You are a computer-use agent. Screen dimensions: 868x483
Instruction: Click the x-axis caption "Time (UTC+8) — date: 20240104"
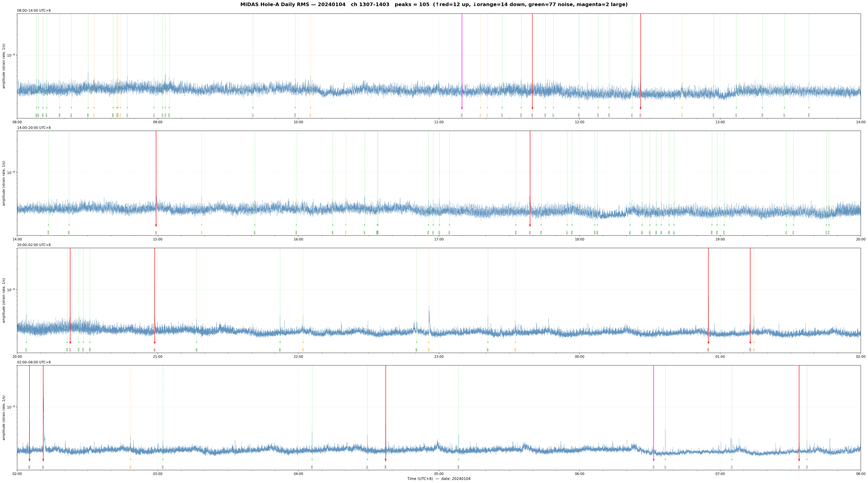coord(439,479)
